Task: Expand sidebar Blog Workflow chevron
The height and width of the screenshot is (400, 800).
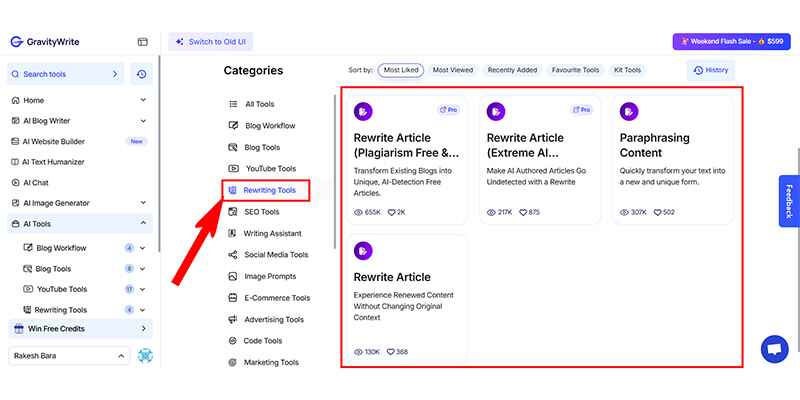Action: pos(142,248)
